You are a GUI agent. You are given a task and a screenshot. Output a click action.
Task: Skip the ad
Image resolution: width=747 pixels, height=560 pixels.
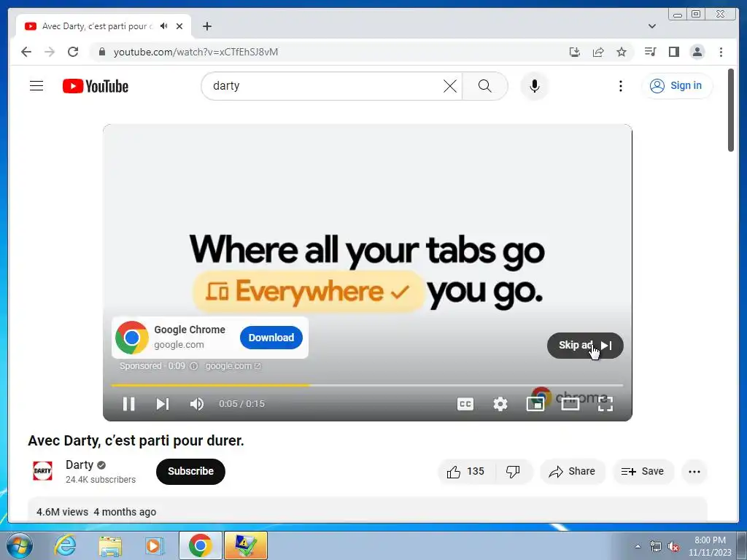point(585,346)
